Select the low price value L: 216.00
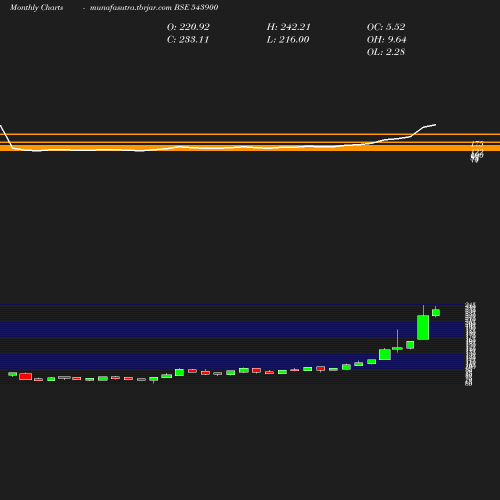The width and height of the screenshot is (500, 500). coord(288,40)
